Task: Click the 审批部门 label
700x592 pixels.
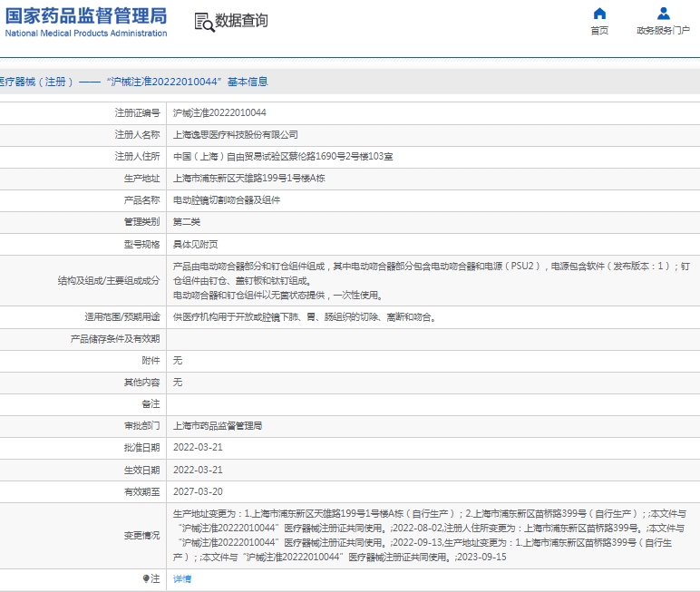Action: click(142, 426)
